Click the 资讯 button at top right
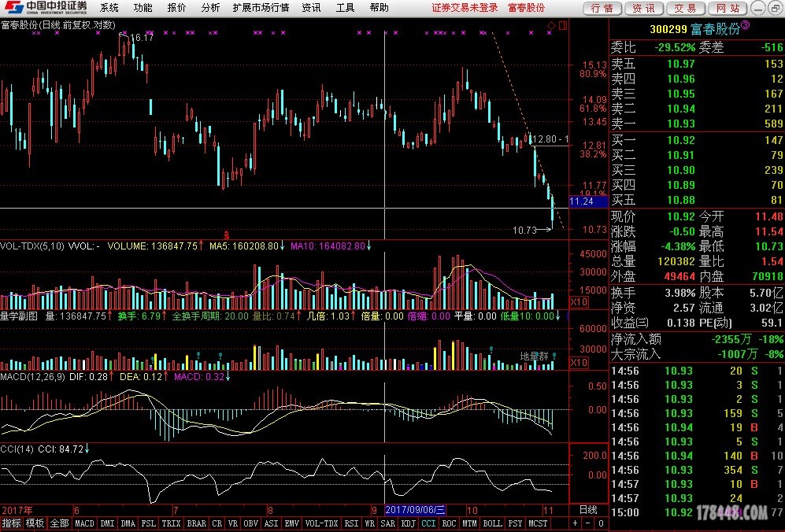Image resolution: width=785 pixels, height=532 pixels. click(644, 8)
